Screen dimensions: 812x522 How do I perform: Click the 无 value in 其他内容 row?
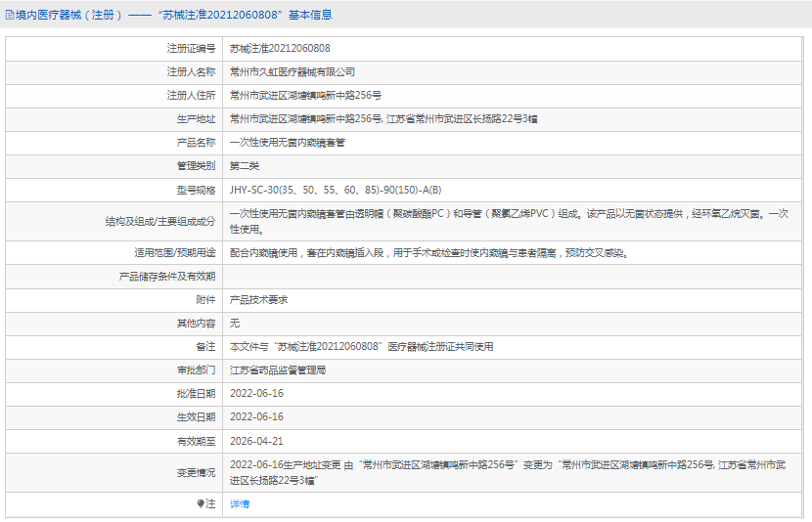pos(235,324)
